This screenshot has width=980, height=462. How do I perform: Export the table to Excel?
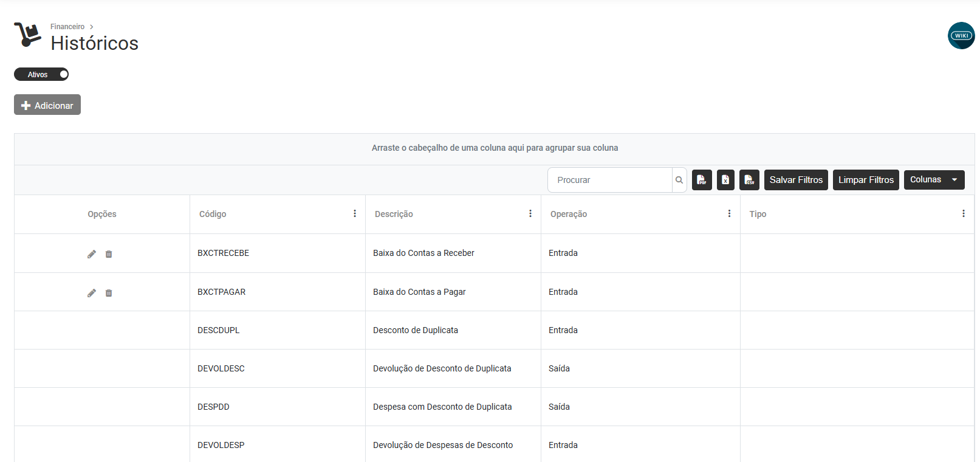[x=725, y=180]
